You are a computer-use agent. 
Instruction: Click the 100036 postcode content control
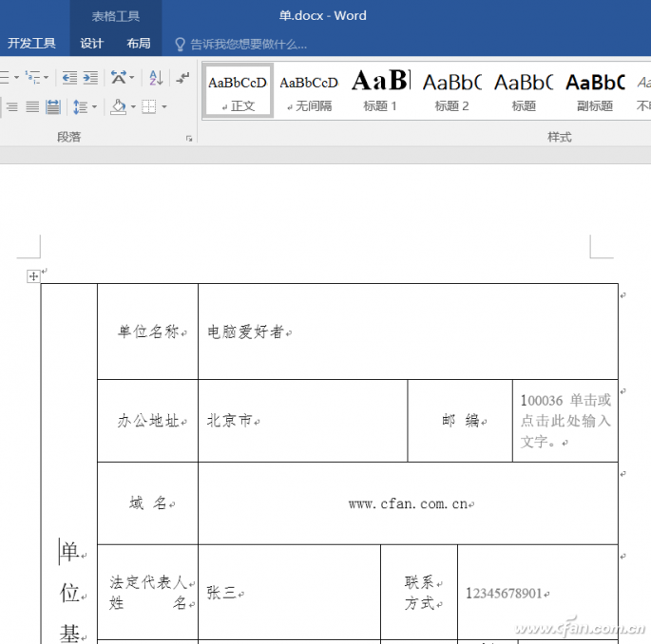pos(565,421)
